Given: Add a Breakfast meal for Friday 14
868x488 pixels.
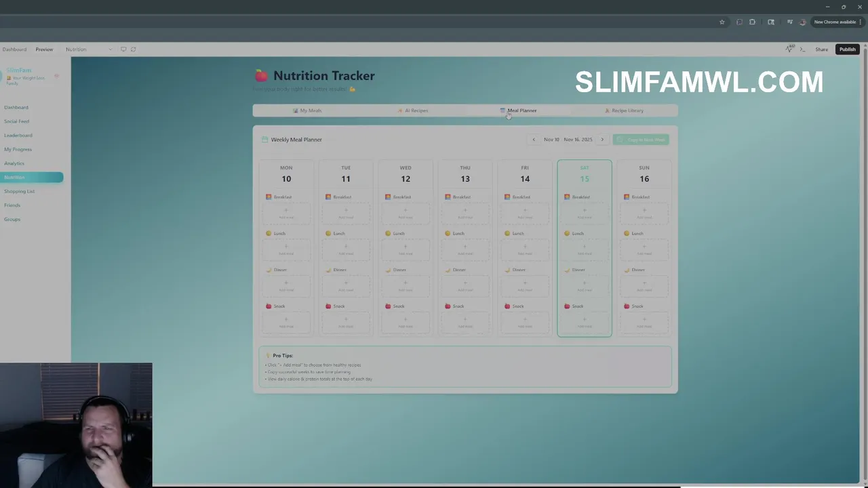Looking at the screenshot, I should [525, 213].
